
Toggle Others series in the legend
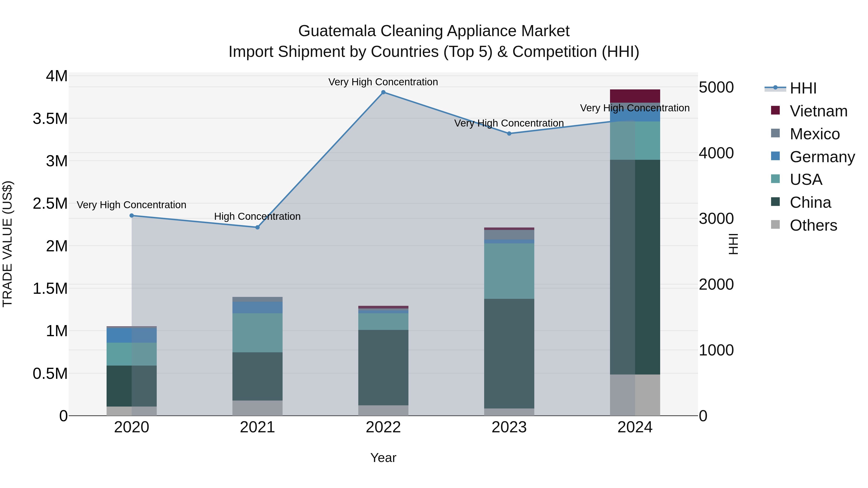click(804, 225)
